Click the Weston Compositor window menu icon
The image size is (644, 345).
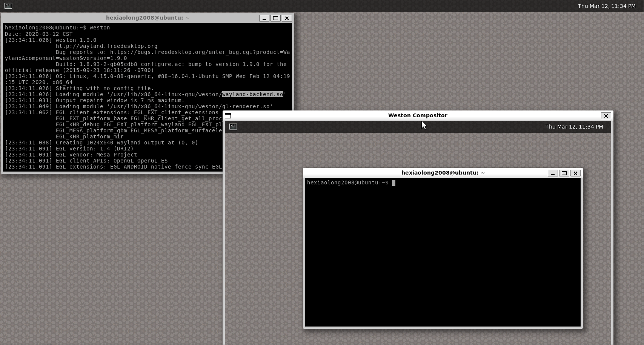pos(228,116)
